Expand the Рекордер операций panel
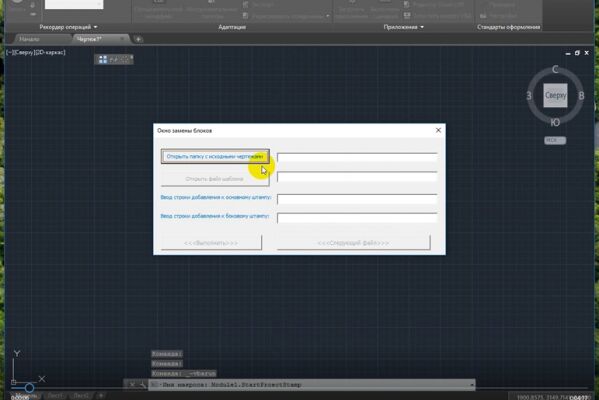 pos(68,27)
